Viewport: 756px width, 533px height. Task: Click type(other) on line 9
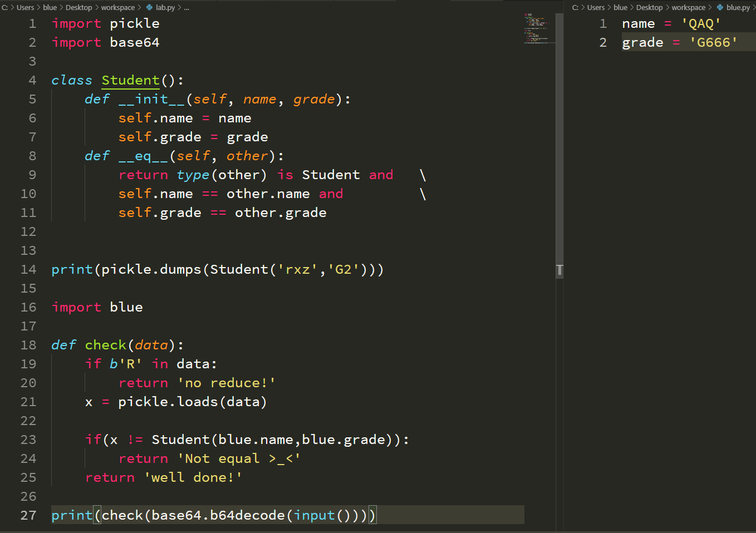coord(222,175)
